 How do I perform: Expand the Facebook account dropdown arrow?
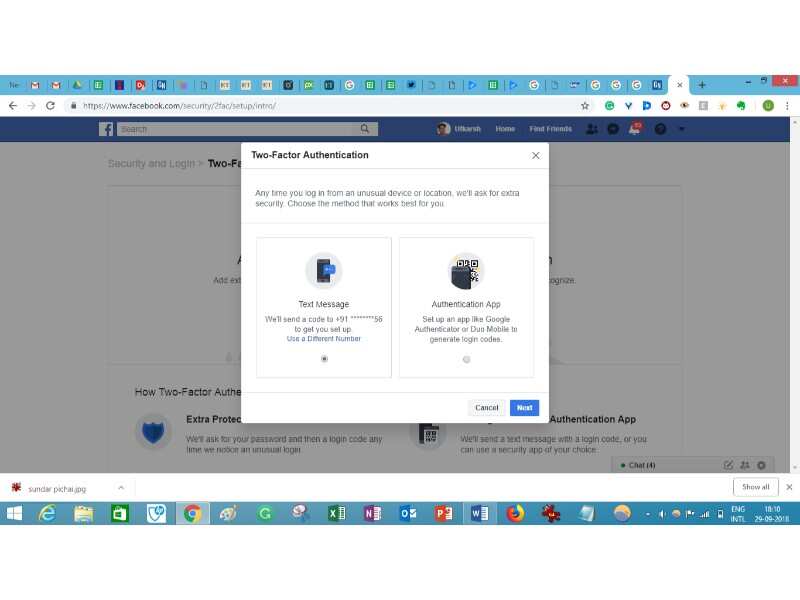point(681,129)
